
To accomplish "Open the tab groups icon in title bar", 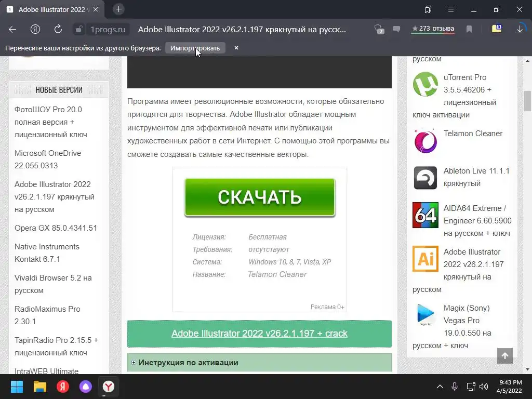I will point(428,9).
